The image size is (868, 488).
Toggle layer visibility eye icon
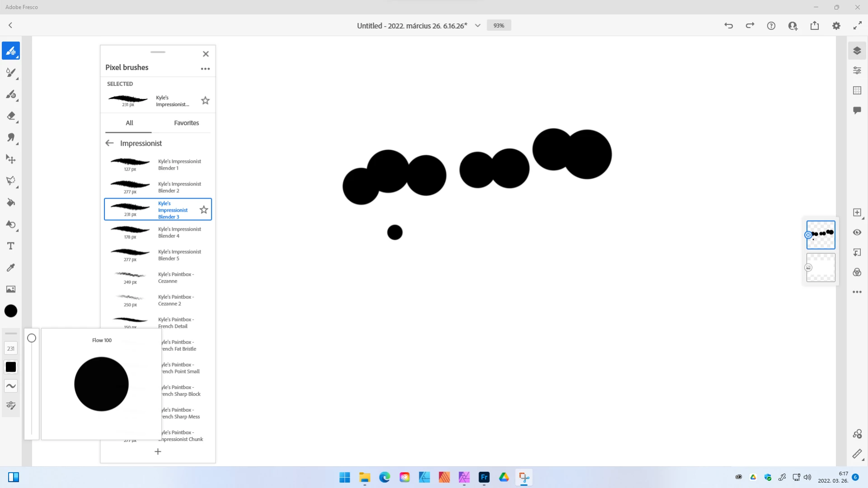click(857, 232)
